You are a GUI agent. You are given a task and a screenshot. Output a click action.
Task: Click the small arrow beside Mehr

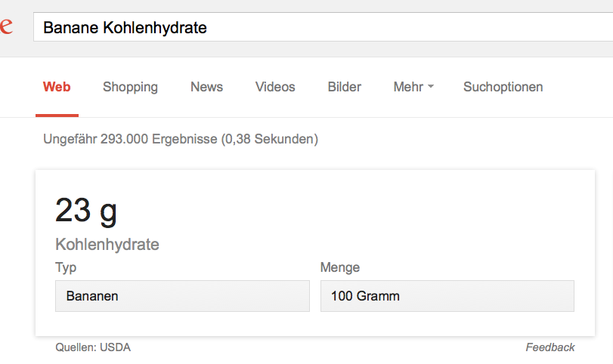click(x=431, y=87)
